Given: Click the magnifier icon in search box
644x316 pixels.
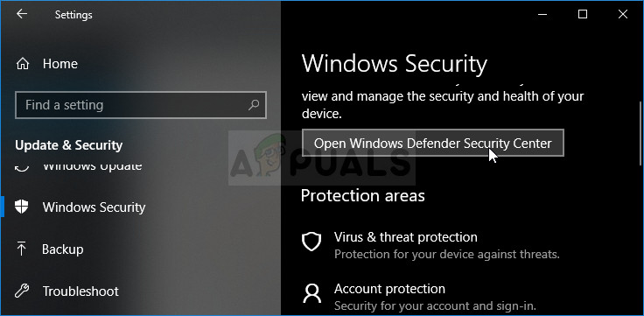Looking at the screenshot, I should pyautogui.click(x=254, y=105).
